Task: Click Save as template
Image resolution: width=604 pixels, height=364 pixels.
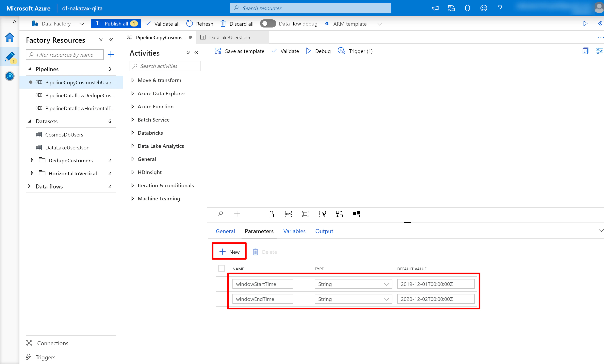Action: coord(240,51)
